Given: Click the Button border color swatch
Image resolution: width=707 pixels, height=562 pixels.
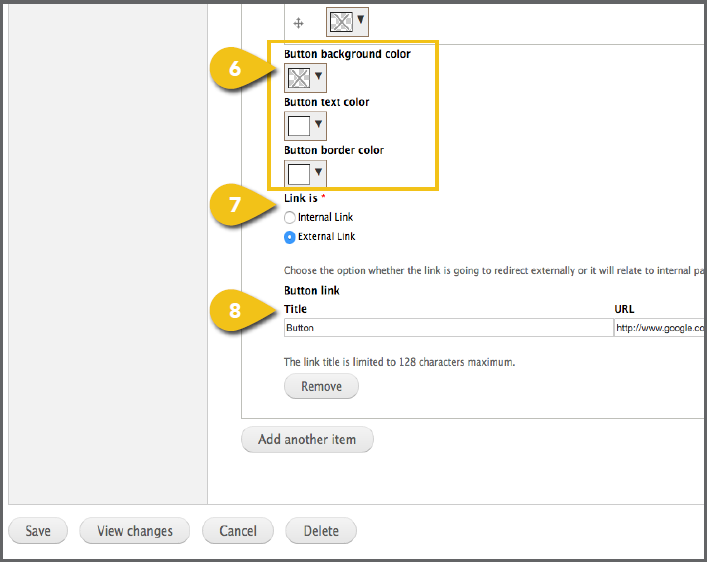Looking at the screenshot, I should 299,174.
